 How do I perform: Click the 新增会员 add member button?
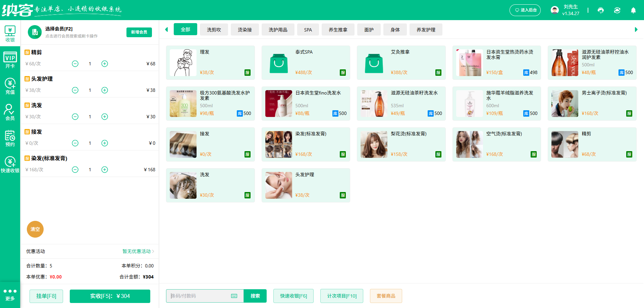(139, 32)
